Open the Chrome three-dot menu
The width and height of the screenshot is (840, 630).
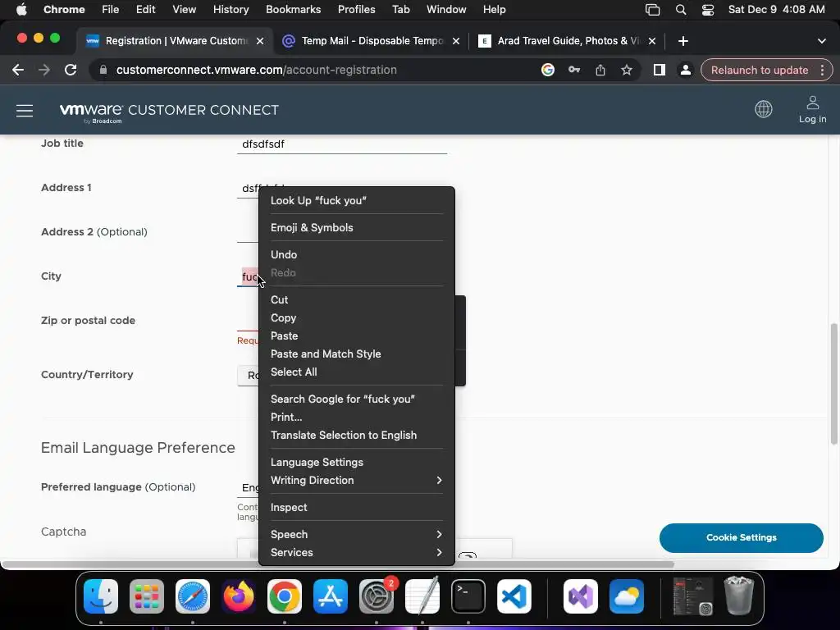[822, 71]
